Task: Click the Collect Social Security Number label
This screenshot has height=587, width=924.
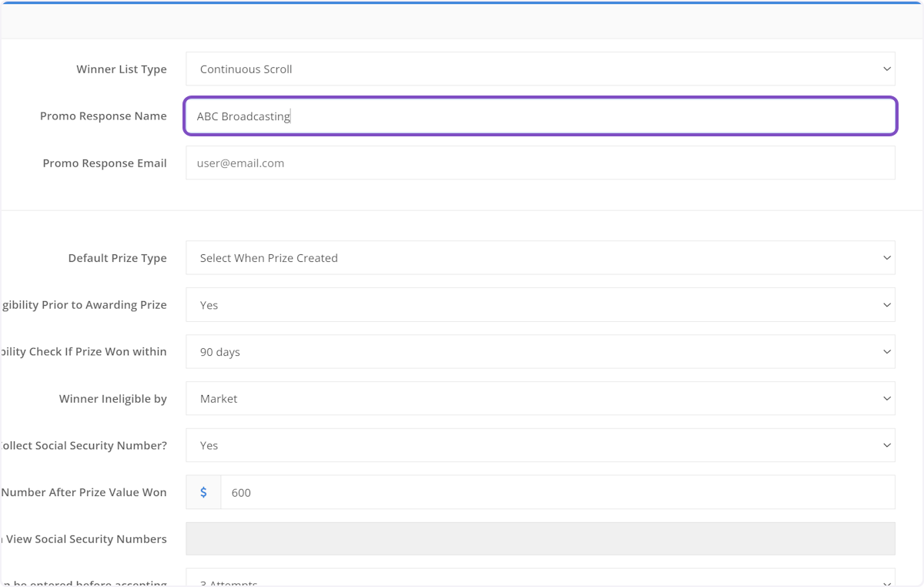Action: [85, 445]
